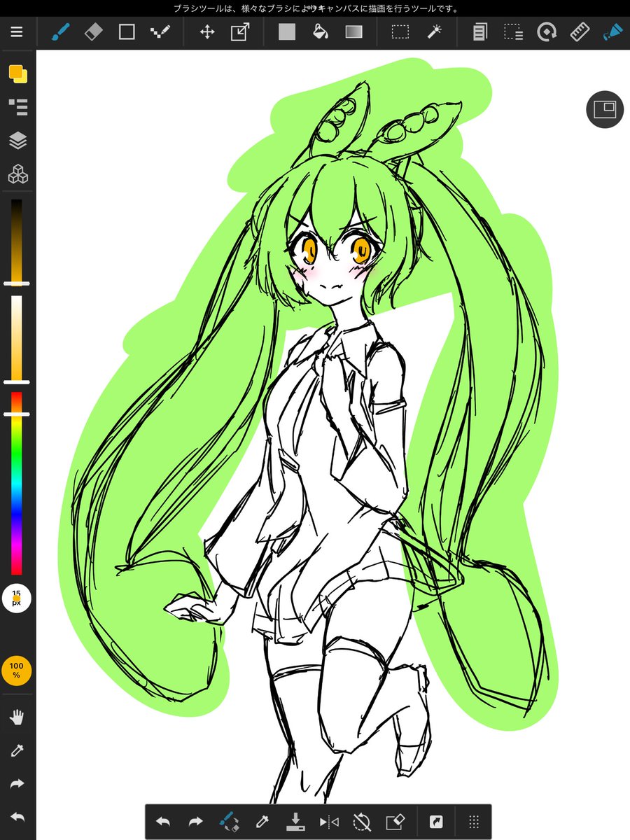Adjust the white-to-orange saturation slider
This screenshot has width=630, height=840.
[16, 339]
